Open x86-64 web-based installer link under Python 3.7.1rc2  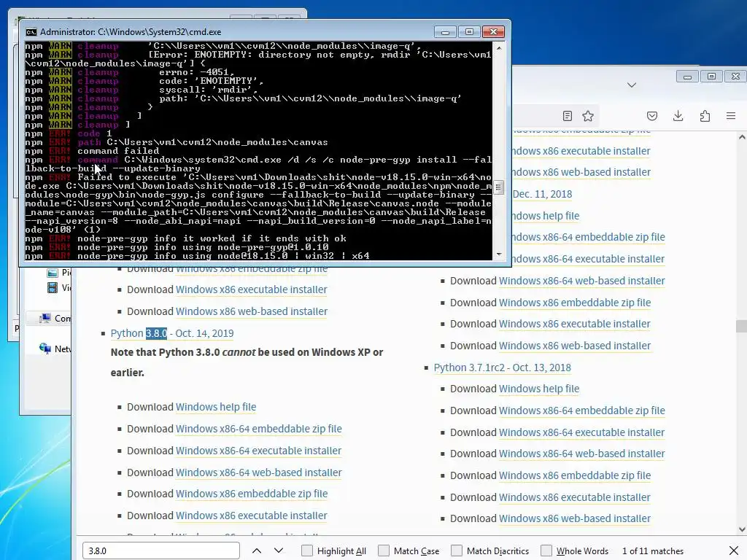581,454
